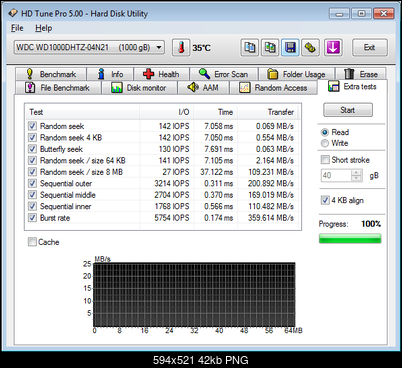Click the cache MB/s graph area
The height and width of the screenshot is (368, 402).
194,294
